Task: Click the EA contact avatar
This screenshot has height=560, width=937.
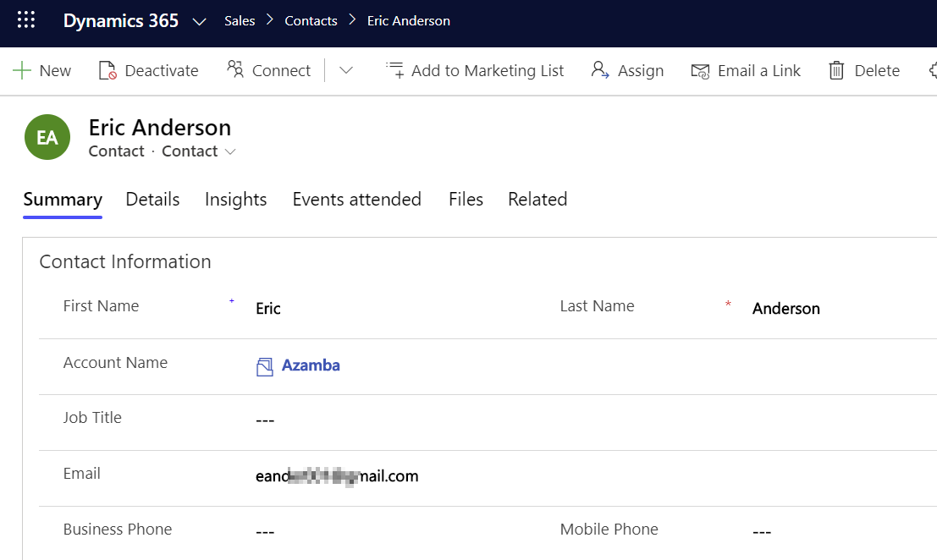Action: [47, 137]
